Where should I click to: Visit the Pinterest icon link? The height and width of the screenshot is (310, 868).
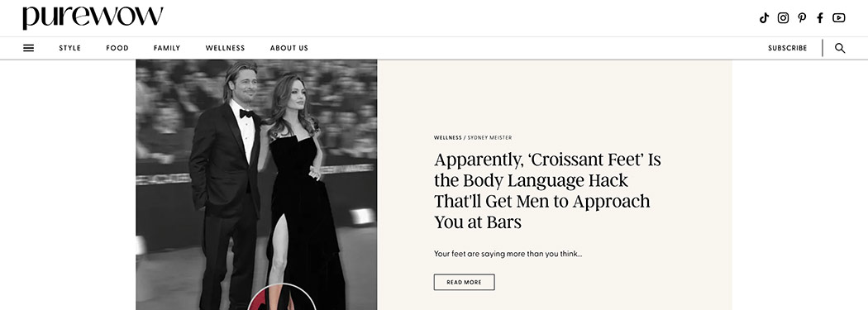pyautogui.click(x=802, y=17)
